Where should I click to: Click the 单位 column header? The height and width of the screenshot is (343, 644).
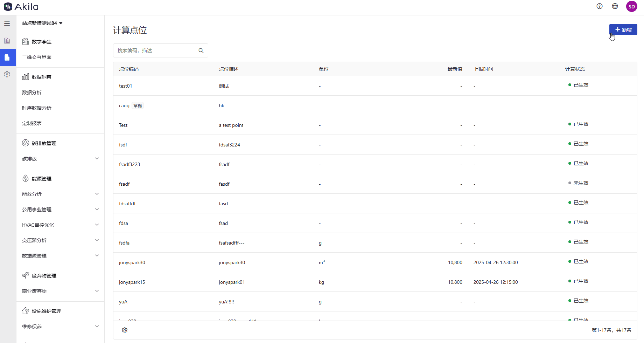(324, 69)
